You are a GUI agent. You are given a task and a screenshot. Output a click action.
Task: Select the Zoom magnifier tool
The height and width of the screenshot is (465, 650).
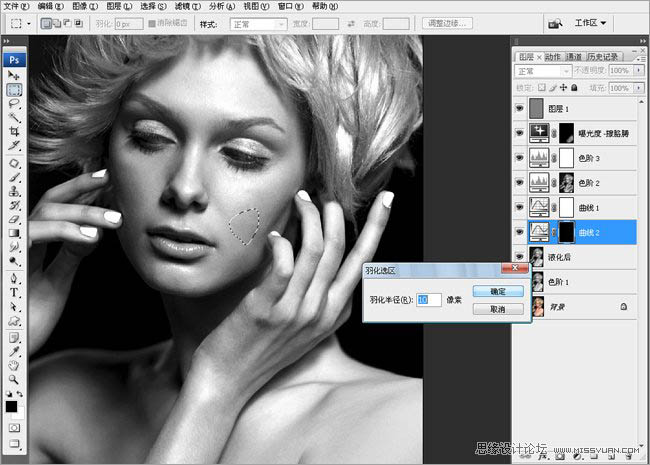pyautogui.click(x=15, y=380)
